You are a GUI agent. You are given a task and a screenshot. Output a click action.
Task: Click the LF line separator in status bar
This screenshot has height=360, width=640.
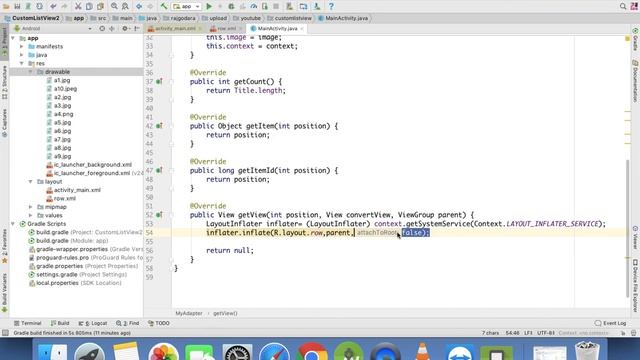tap(528, 333)
